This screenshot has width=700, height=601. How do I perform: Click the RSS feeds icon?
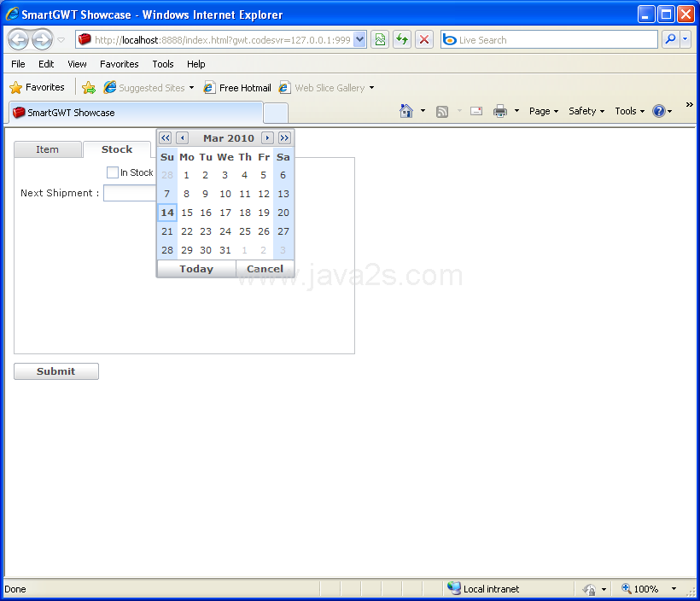[x=442, y=111]
